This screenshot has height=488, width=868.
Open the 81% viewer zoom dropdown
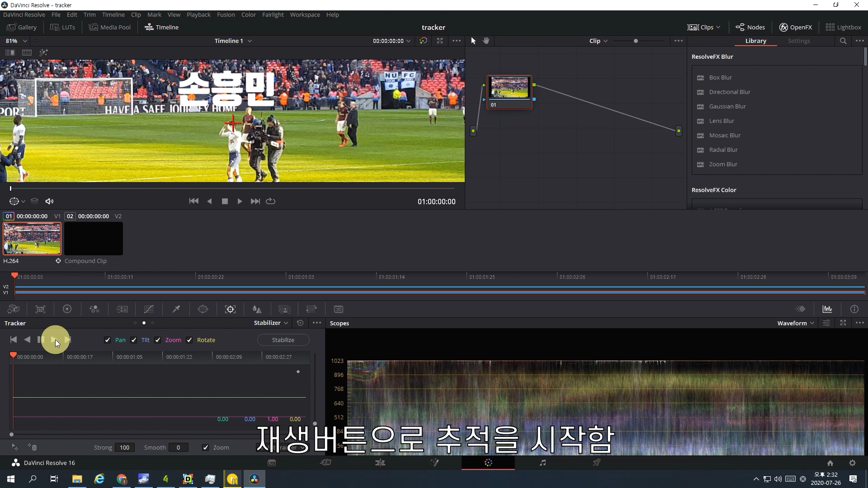16,41
